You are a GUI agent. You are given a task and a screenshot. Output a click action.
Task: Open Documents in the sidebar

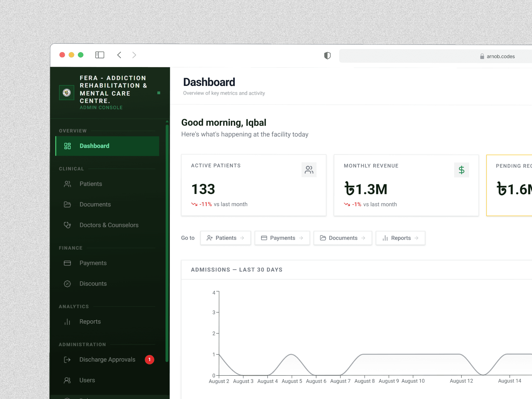pyautogui.click(x=107, y=204)
